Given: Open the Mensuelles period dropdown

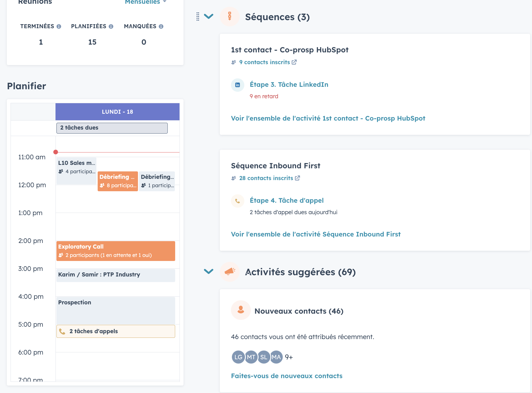Looking at the screenshot, I should tap(145, 2).
